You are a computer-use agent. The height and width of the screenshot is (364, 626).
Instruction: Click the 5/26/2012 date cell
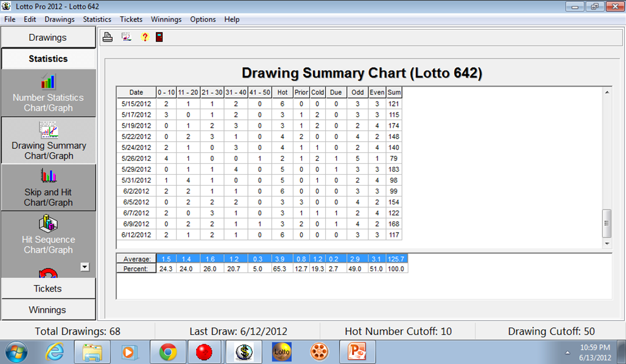click(x=136, y=158)
